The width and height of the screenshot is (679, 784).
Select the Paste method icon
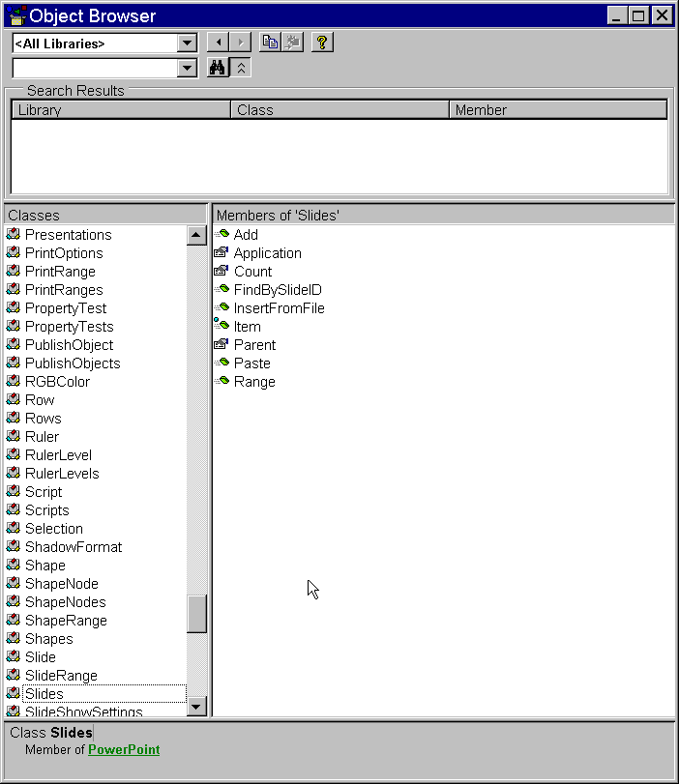[221, 363]
